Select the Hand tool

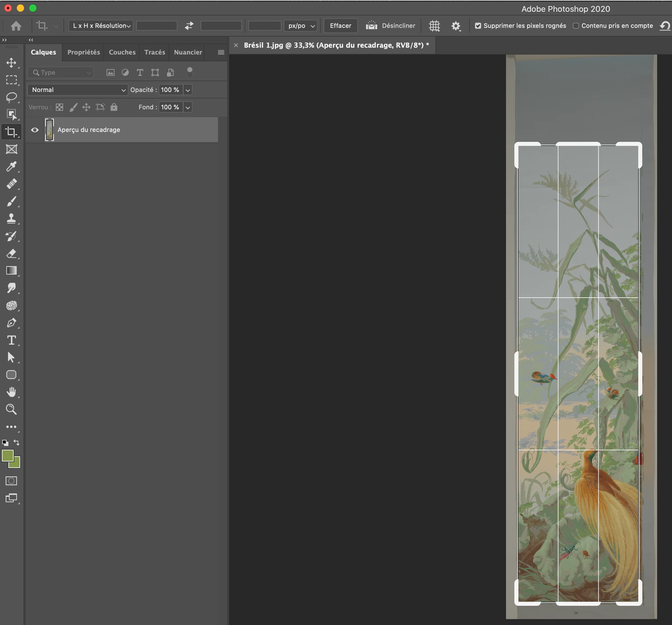[11, 392]
